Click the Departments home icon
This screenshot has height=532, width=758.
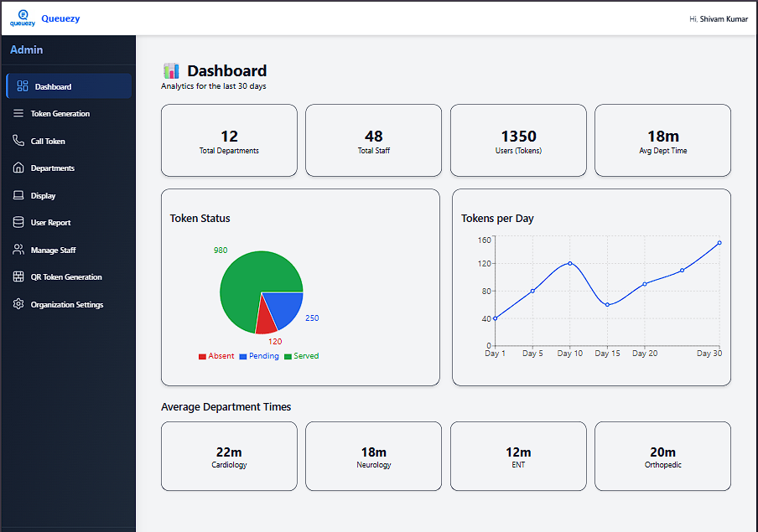coord(18,168)
